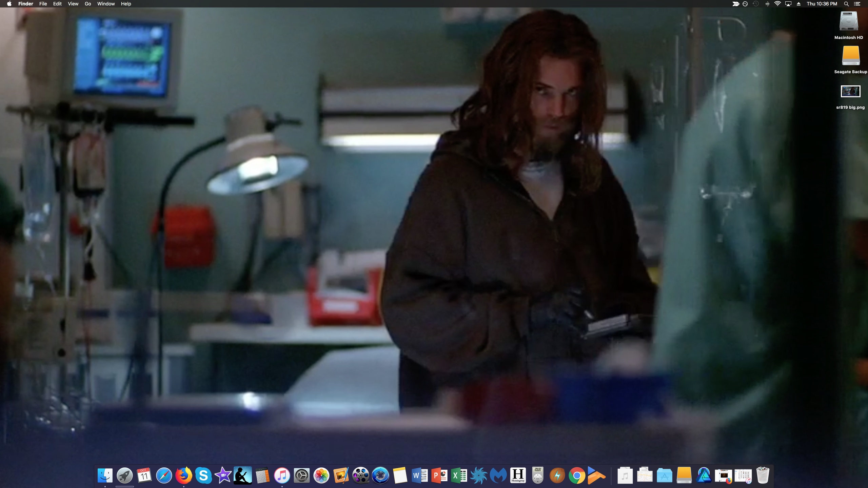868x488 pixels.
Task: Open Spotlight search magnifier
Action: pos(846,4)
